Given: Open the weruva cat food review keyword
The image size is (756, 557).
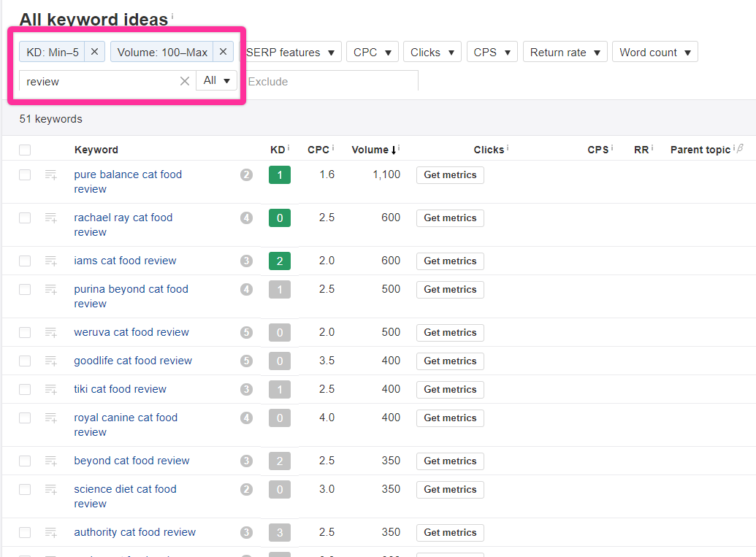Looking at the screenshot, I should (131, 332).
